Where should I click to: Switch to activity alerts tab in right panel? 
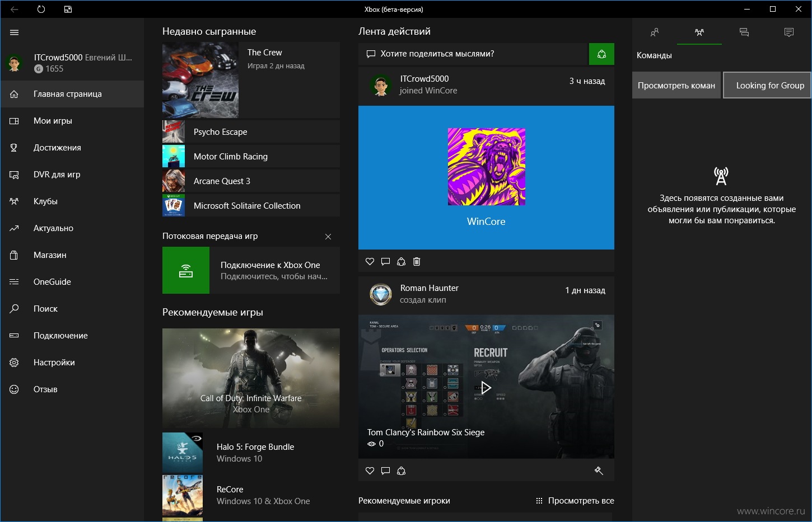[789, 32]
